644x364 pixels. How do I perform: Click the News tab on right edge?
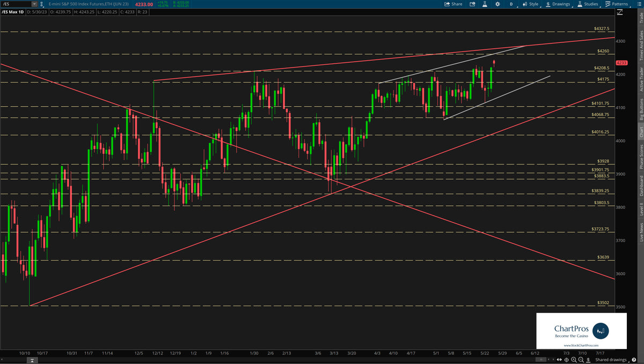click(640, 231)
